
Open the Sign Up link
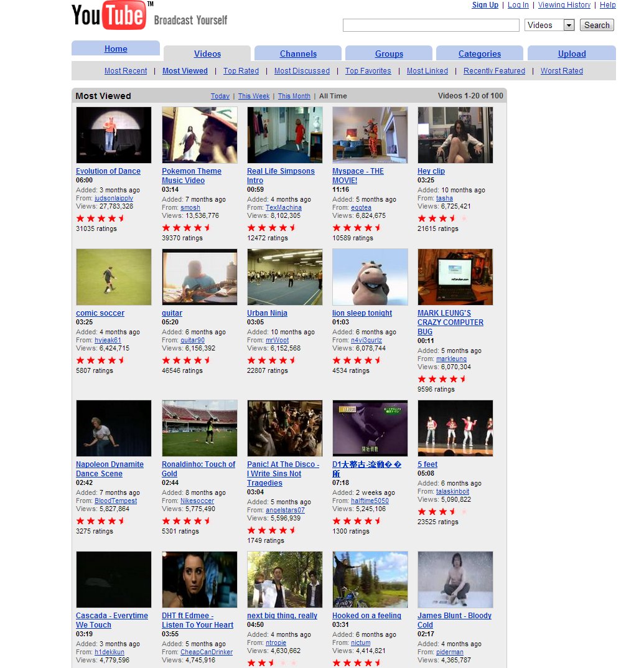(x=485, y=5)
